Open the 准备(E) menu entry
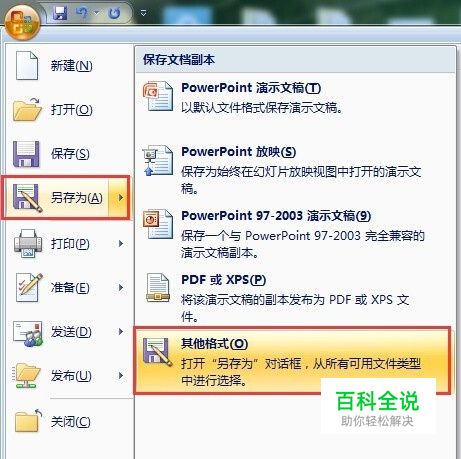 pyautogui.click(x=66, y=288)
